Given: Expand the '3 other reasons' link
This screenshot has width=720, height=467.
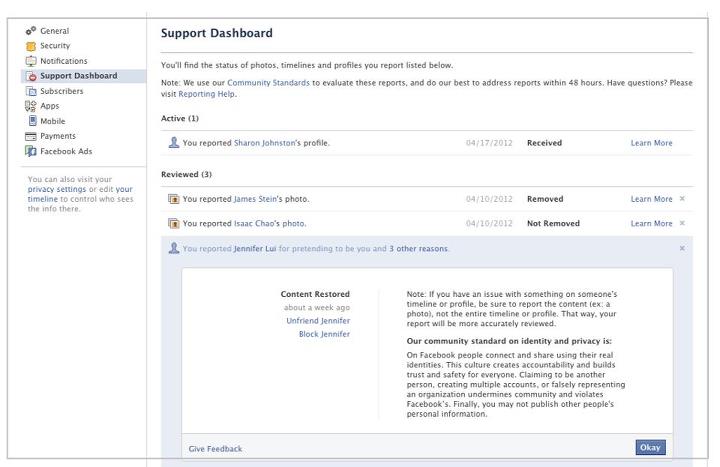Looking at the screenshot, I should pyautogui.click(x=418, y=248).
